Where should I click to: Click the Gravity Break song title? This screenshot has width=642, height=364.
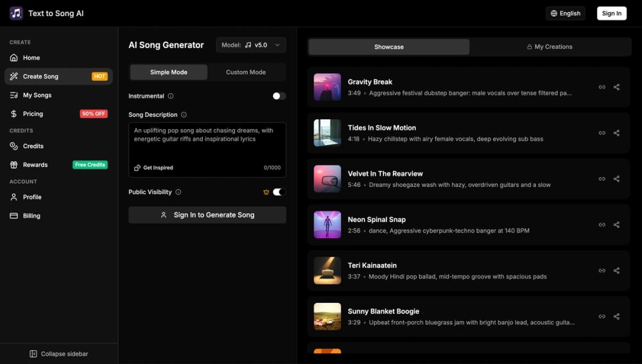(x=370, y=82)
